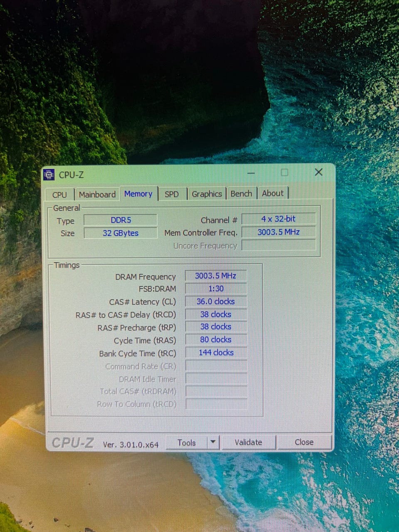This screenshot has height=532, width=399.
Task: Click the 4 x 32-bit channel value
Action: tap(278, 219)
